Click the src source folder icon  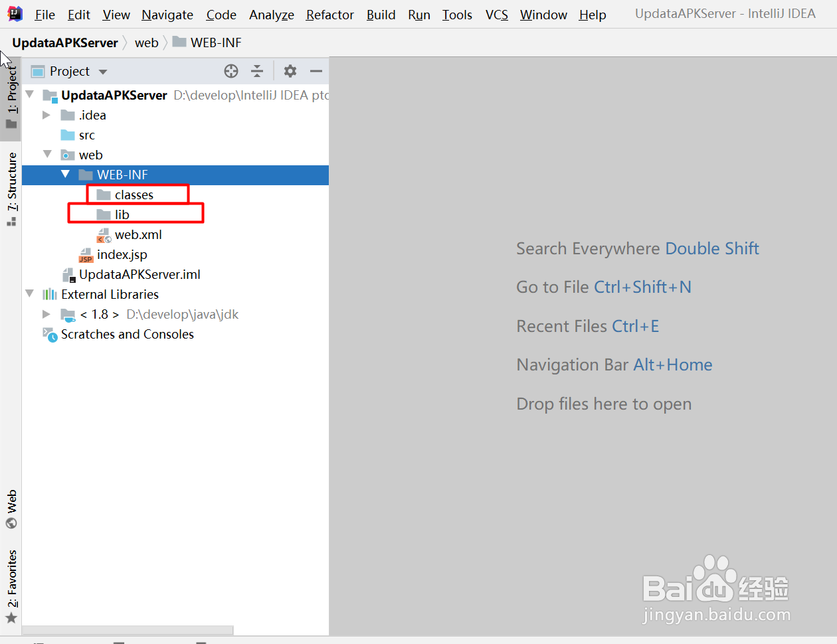click(x=68, y=135)
